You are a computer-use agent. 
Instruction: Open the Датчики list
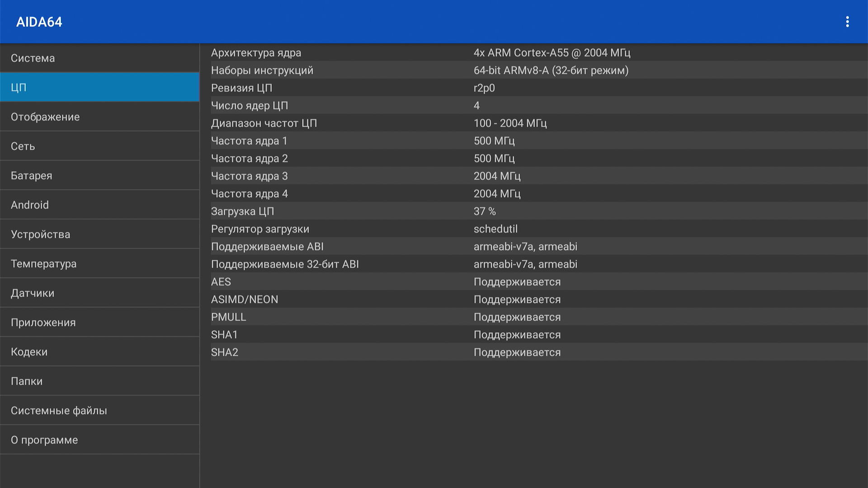click(99, 293)
